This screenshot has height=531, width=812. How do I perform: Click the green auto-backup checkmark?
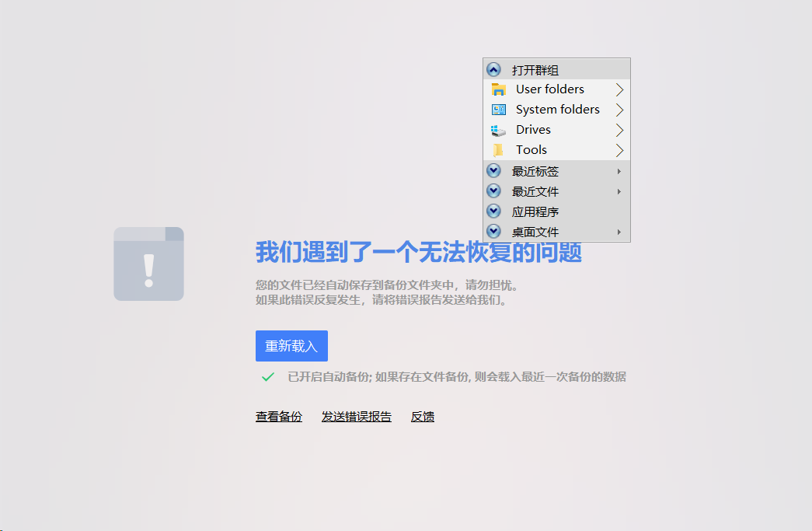click(x=268, y=377)
